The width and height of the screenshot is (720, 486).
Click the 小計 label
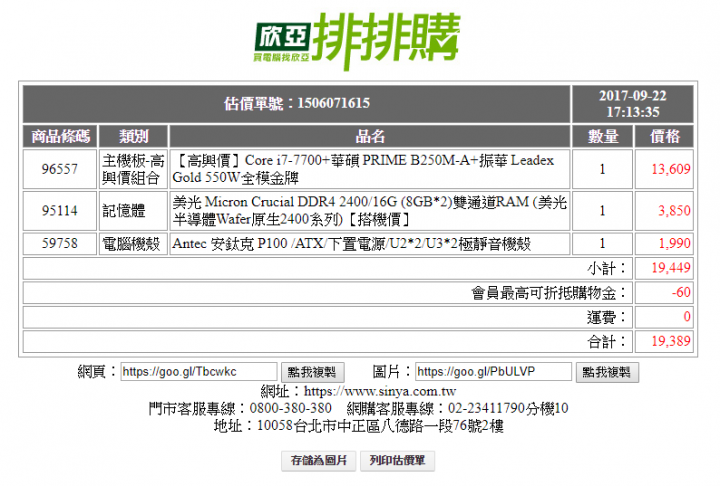pos(606,268)
